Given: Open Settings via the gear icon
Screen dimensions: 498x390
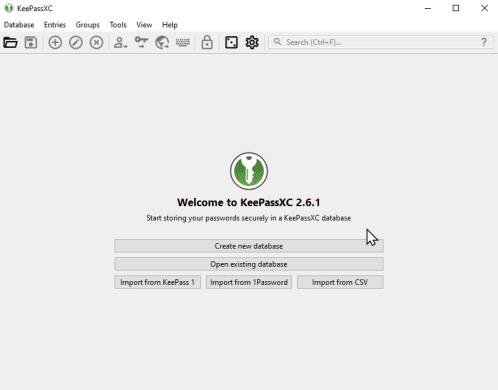Looking at the screenshot, I should point(252,43).
